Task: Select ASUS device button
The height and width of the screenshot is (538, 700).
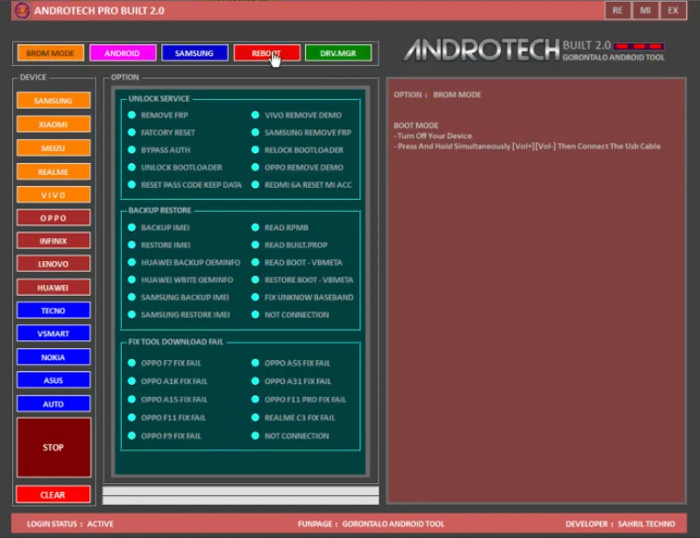Action: (x=53, y=380)
